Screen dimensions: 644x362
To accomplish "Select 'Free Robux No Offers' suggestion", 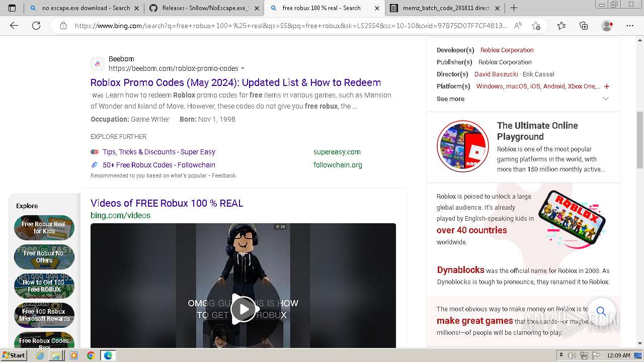I will pos(44,257).
